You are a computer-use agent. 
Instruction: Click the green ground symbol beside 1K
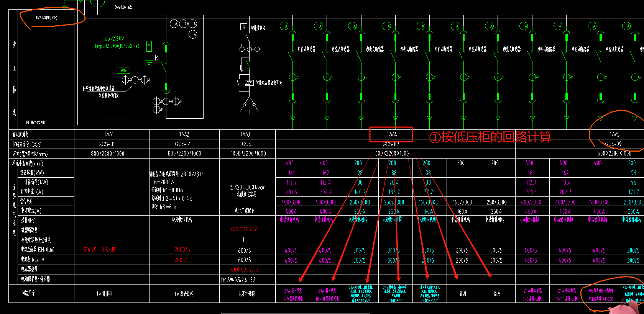[149, 61]
